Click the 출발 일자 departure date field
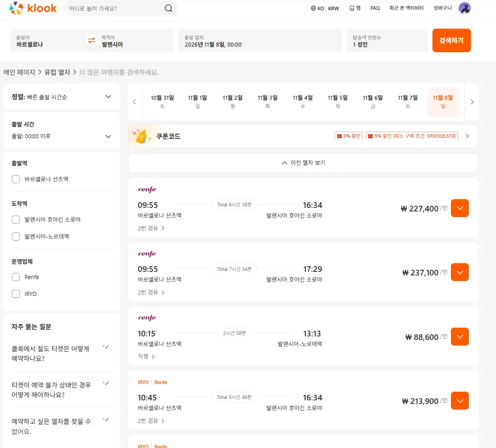This screenshot has width=496, height=448. click(260, 41)
